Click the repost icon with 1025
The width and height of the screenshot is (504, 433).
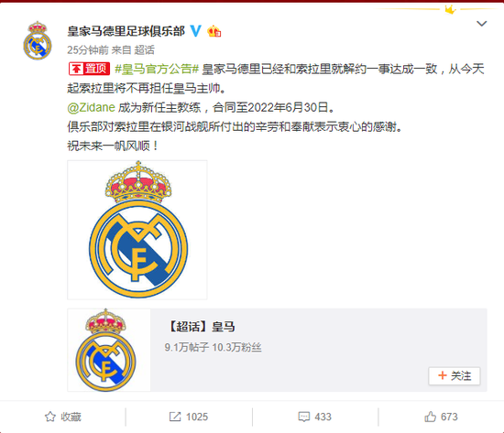pyautogui.click(x=189, y=417)
